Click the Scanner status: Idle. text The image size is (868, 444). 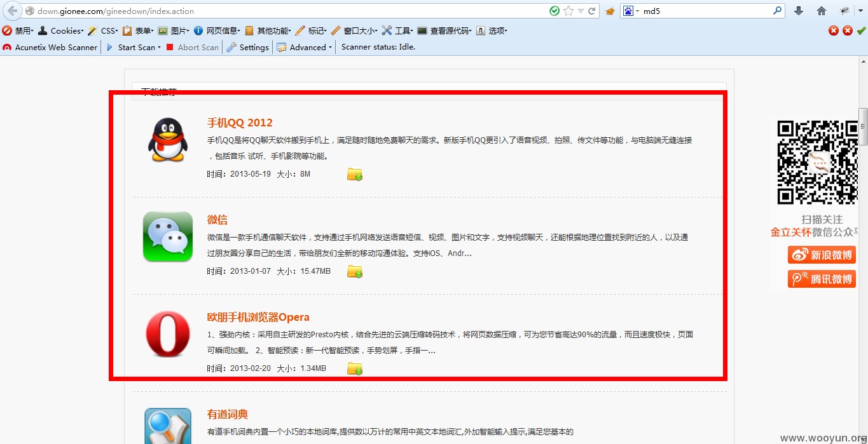[378, 46]
